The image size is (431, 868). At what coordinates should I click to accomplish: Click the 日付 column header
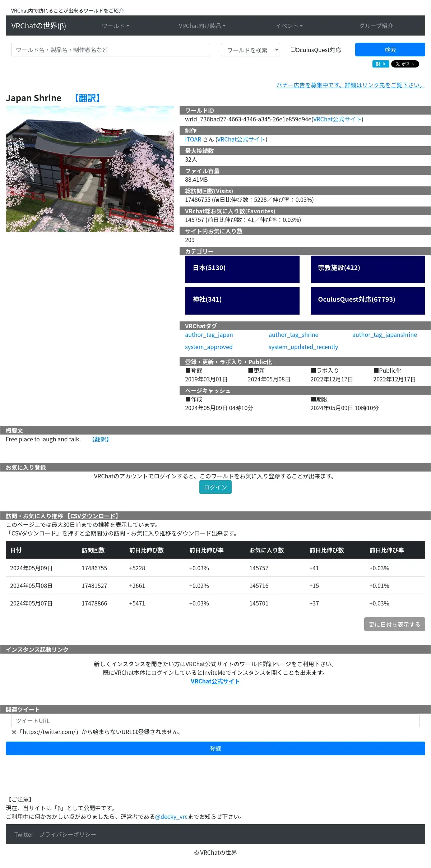pyautogui.click(x=16, y=550)
